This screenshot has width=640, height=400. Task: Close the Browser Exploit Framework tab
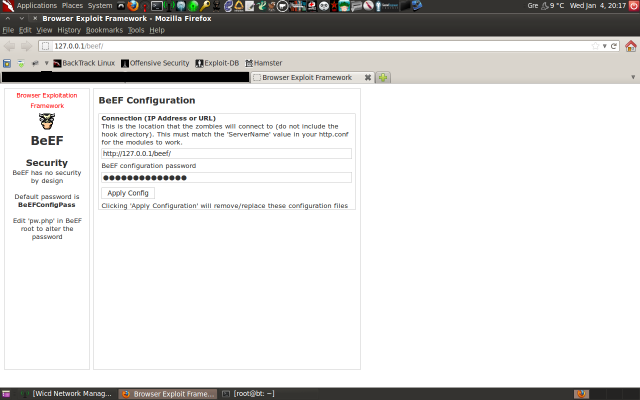pyautogui.click(x=367, y=77)
